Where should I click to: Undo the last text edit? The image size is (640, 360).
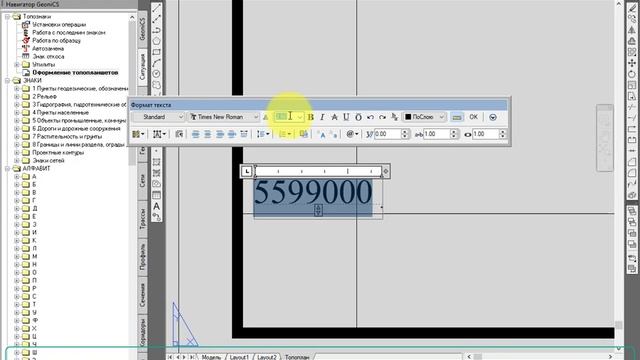[x=370, y=117]
